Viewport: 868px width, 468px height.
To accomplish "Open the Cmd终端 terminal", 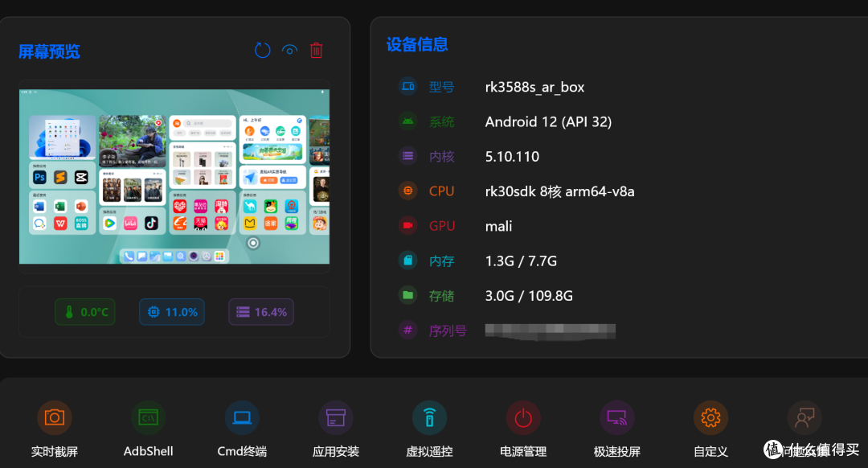I will coord(242,417).
